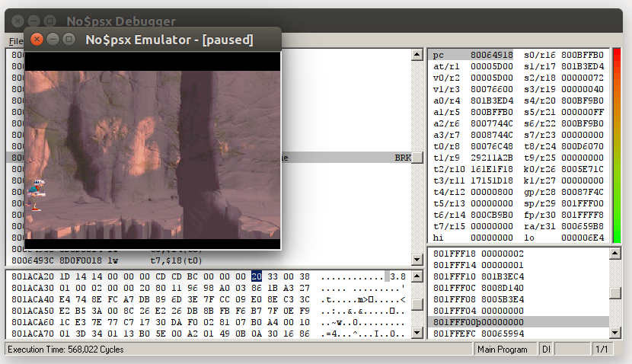Select a3/r7 register value 8008744C
This screenshot has height=364, width=632.
pos(492,135)
